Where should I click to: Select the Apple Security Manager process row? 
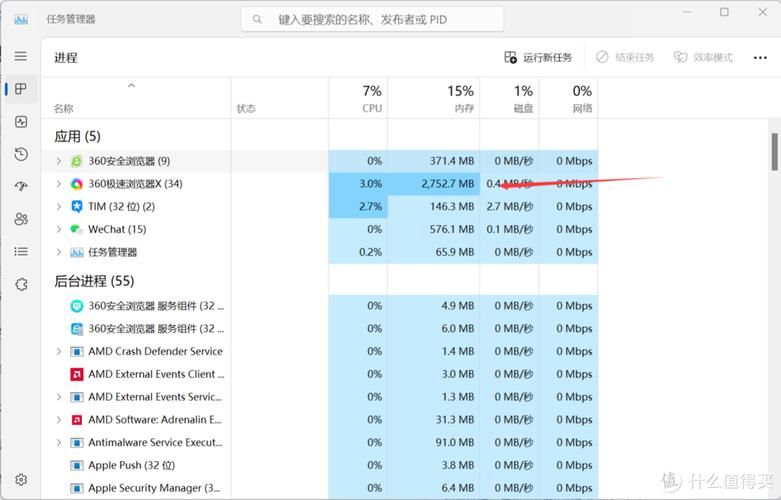319,488
